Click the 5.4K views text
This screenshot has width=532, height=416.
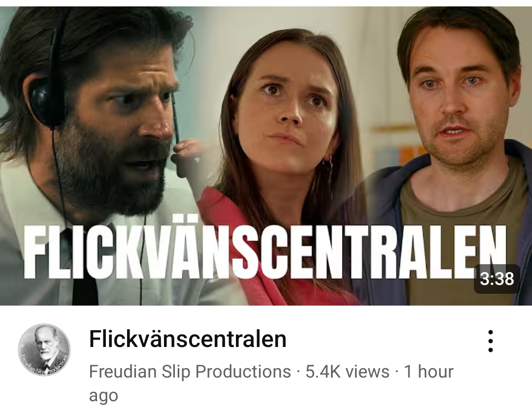coord(347,371)
